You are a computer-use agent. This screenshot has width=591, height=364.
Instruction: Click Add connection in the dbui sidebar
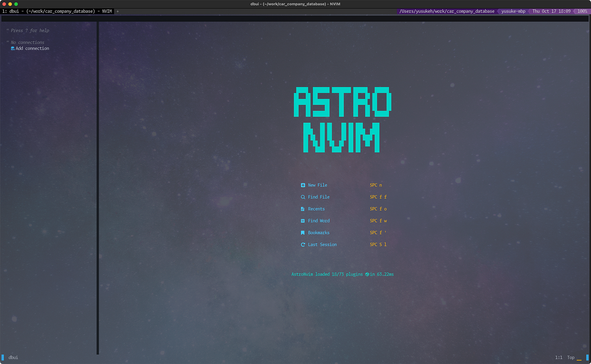tap(33, 49)
